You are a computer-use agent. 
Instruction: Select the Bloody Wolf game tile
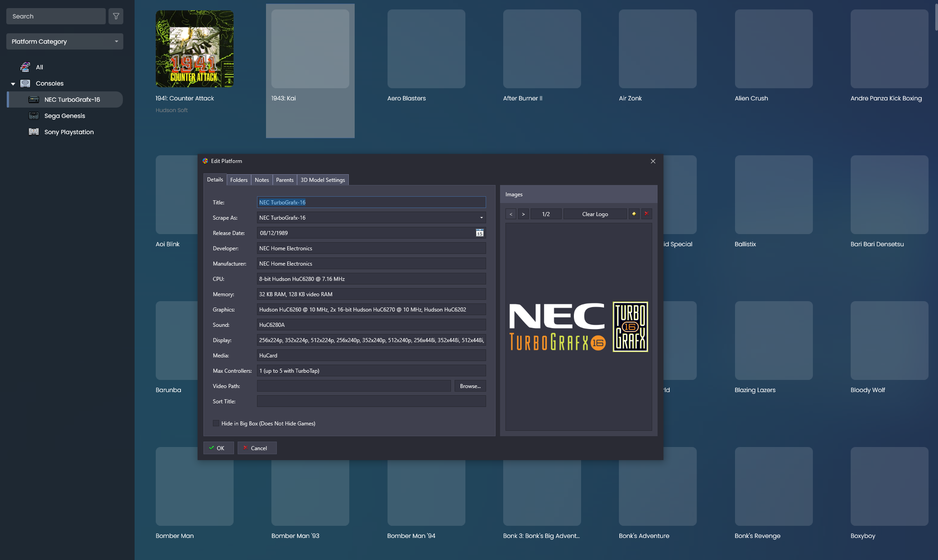click(x=889, y=340)
